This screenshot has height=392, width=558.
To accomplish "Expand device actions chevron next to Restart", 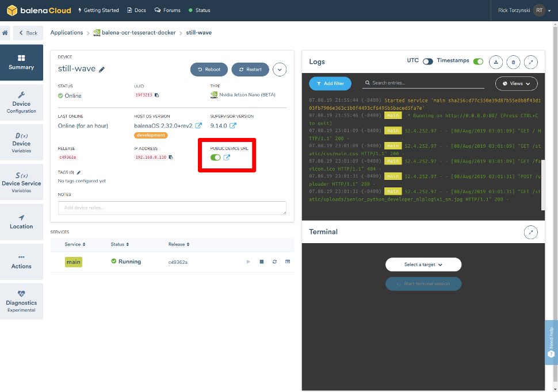I will coord(280,70).
